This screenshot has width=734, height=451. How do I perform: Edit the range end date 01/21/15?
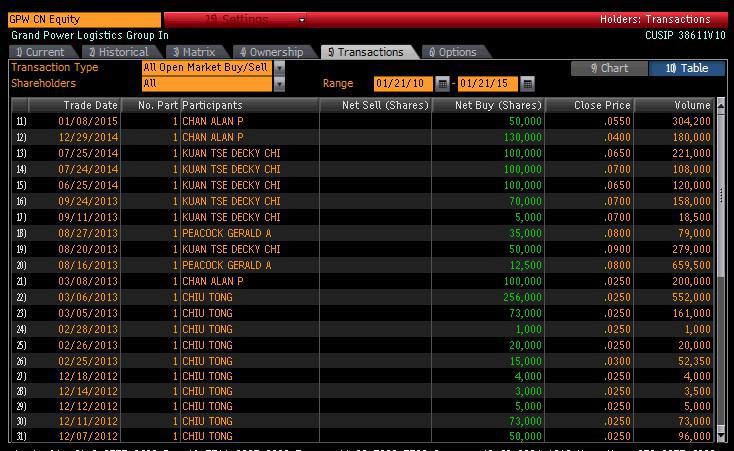click(x=488, y=84)
